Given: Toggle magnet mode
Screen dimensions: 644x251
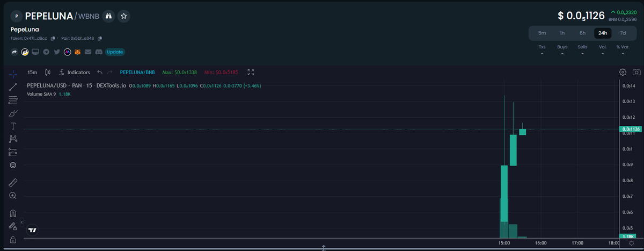Looking at the screenshot, I should click(13, 213).
